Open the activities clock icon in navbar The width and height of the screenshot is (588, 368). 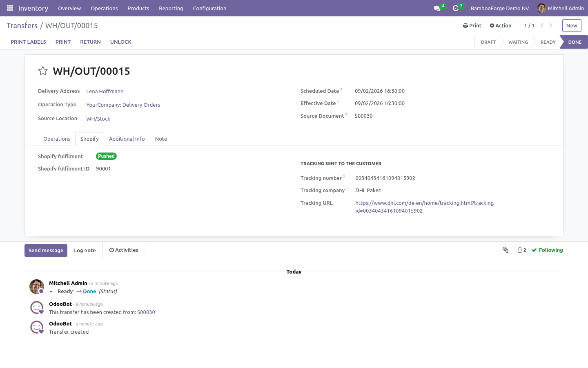point(456,8)
